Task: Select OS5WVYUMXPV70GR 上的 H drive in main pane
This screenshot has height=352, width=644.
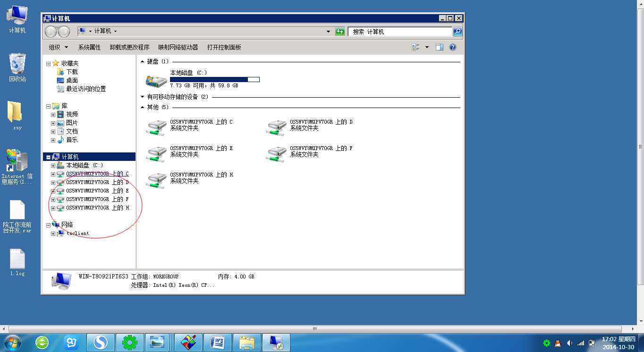Action: (189, 180)
